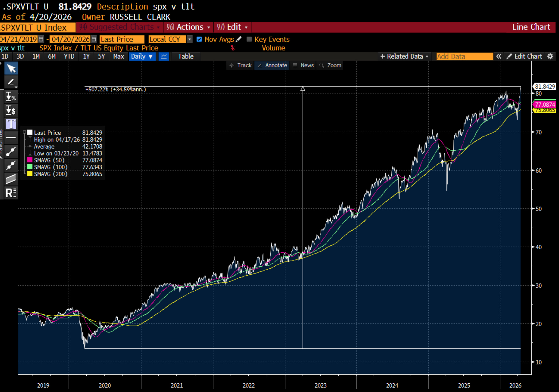Choose the horizontal line drawing tool
Screen dimensions: 559x392
click(11, 137)
